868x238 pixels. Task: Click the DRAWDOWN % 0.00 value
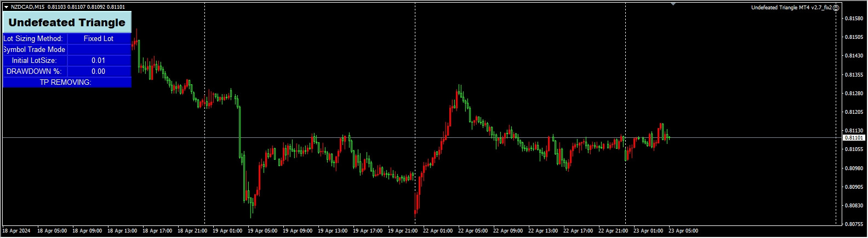pos(99,72)
